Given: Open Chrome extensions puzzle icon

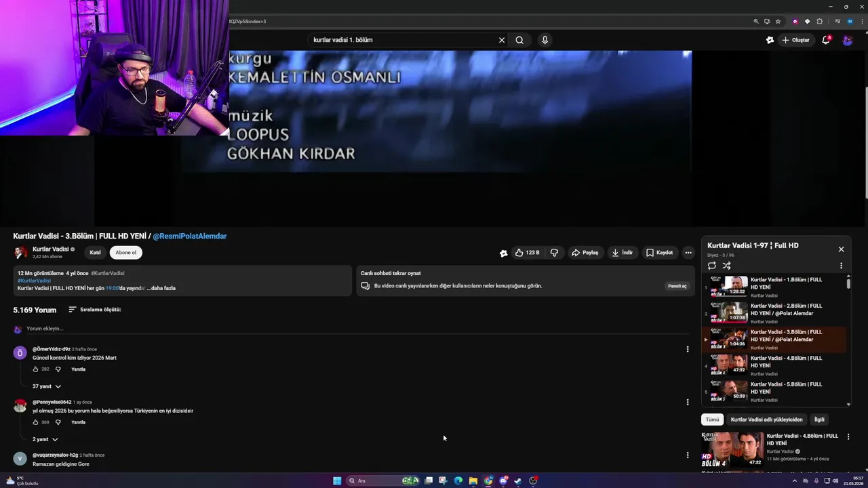Looking at the screenshot, I should pos(820,21).
